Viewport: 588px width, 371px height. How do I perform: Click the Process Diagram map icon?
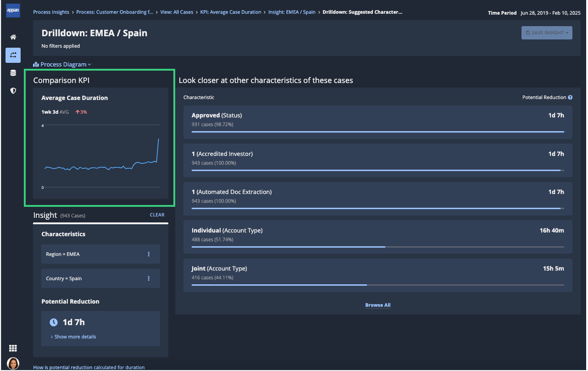point(36,65)
